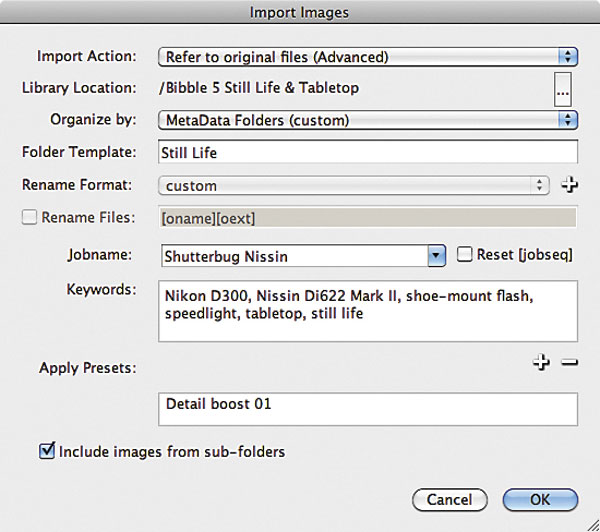Tick the Reset [jobseq] checkbox
Screen dimensions: 600x532
point(464,254)
